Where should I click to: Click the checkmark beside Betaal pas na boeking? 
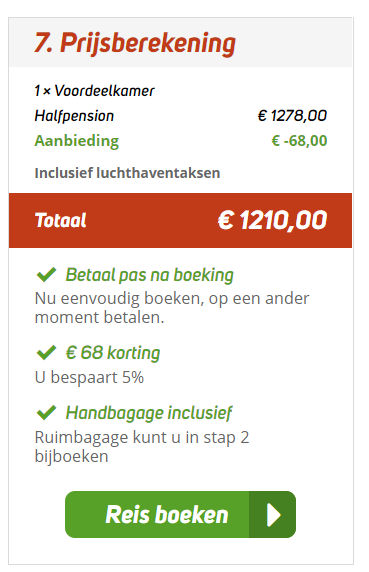[x=46, y=274]
